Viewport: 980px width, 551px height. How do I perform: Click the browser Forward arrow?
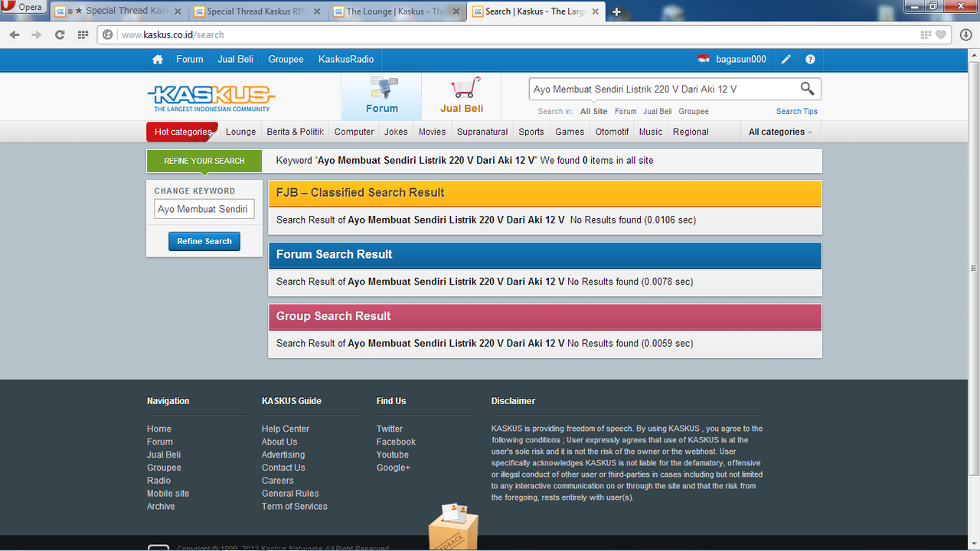click(37, 34)
